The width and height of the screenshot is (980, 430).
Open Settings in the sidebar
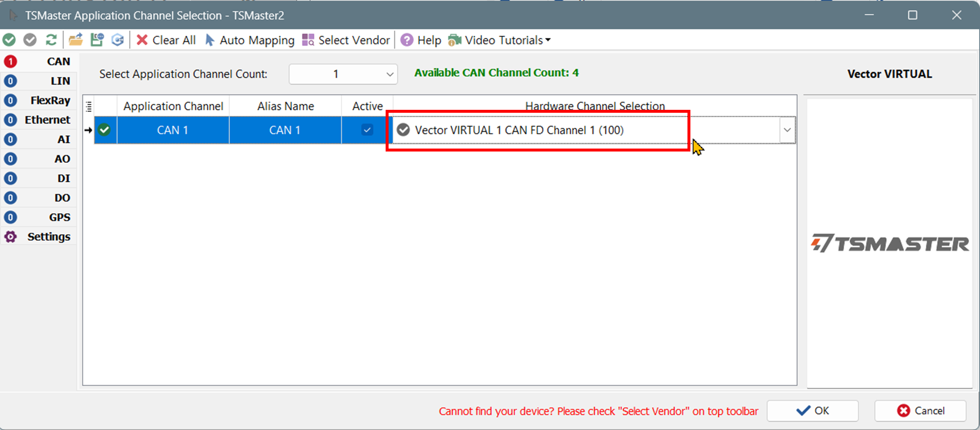(x=39, y=237)
